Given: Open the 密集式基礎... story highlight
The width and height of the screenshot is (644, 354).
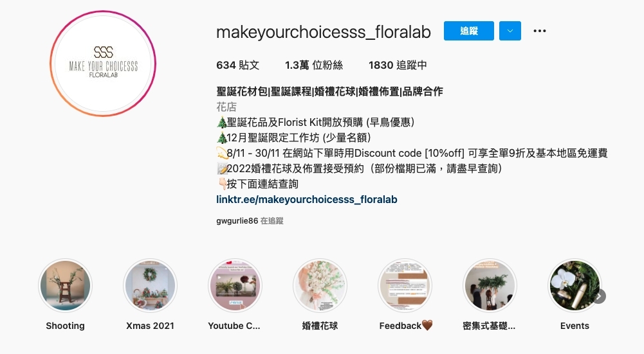Looking at the screenshot, I should pos(490,285).
